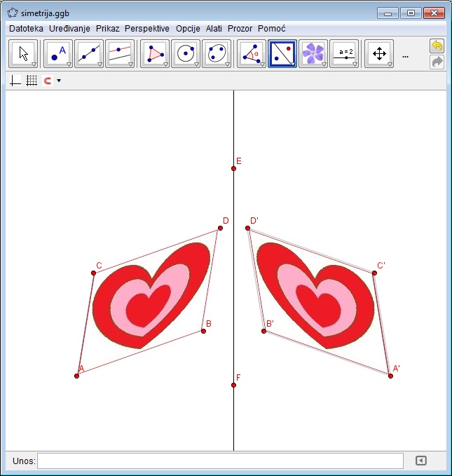The height and width of the screenshot is (476, 452).
Task: Open the Uređivanje menu
Action: (69, 29)
